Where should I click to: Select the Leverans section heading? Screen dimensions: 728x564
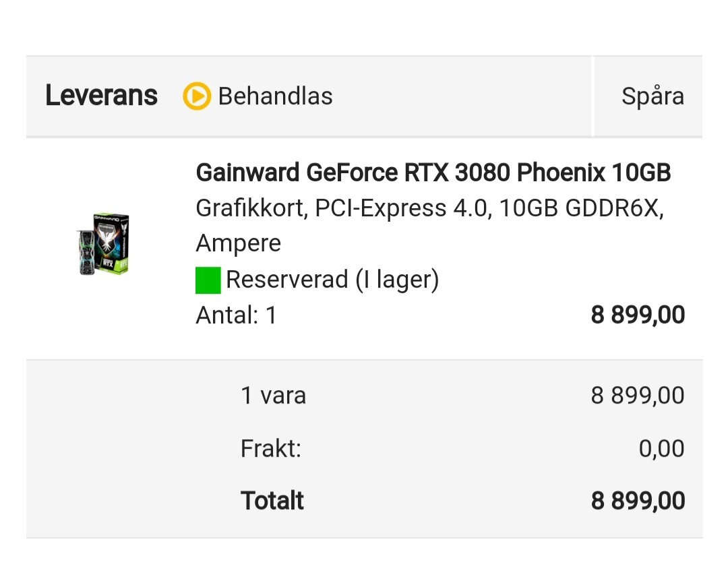click(101, 96)
